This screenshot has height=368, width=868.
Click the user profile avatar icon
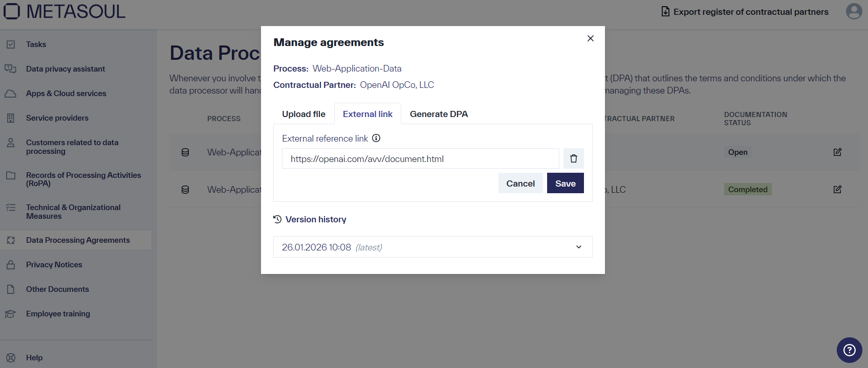click(853, 11)
